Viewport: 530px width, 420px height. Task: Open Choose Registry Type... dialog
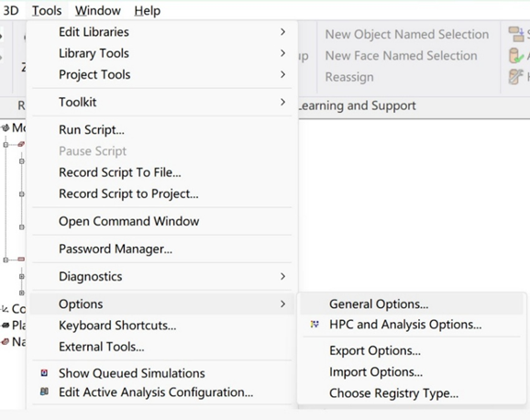pos(412,392)
